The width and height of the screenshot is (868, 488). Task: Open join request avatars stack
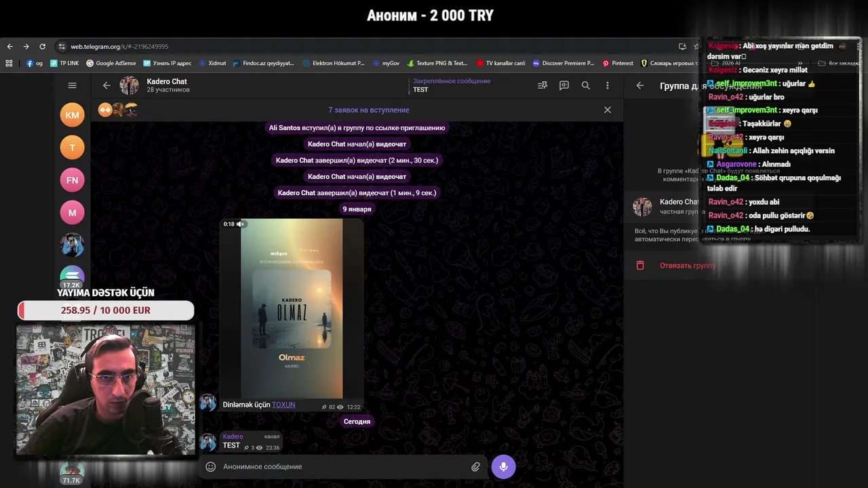click(118, 110)
